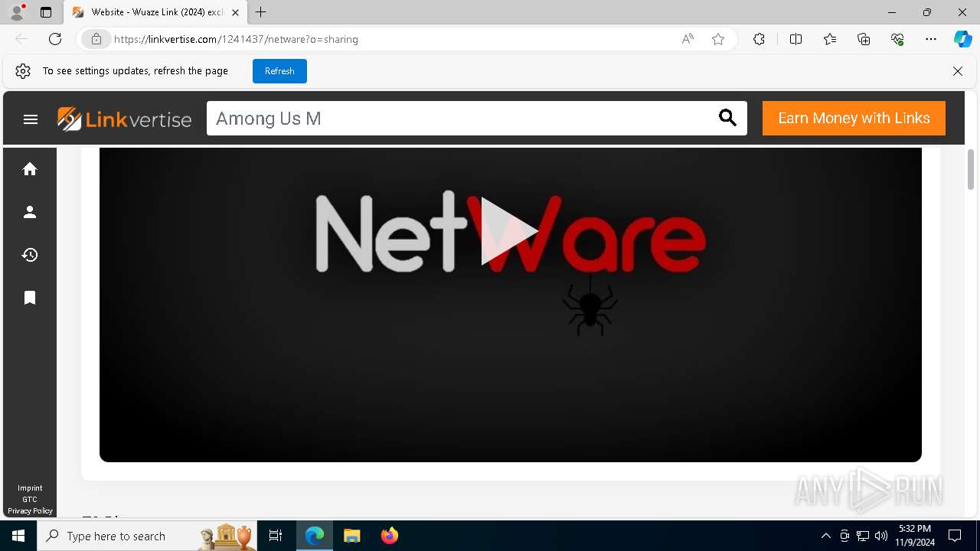This screenshot has height=551, width=980.
Task: Show hidden system tray icons
Action: coord(825,536)
